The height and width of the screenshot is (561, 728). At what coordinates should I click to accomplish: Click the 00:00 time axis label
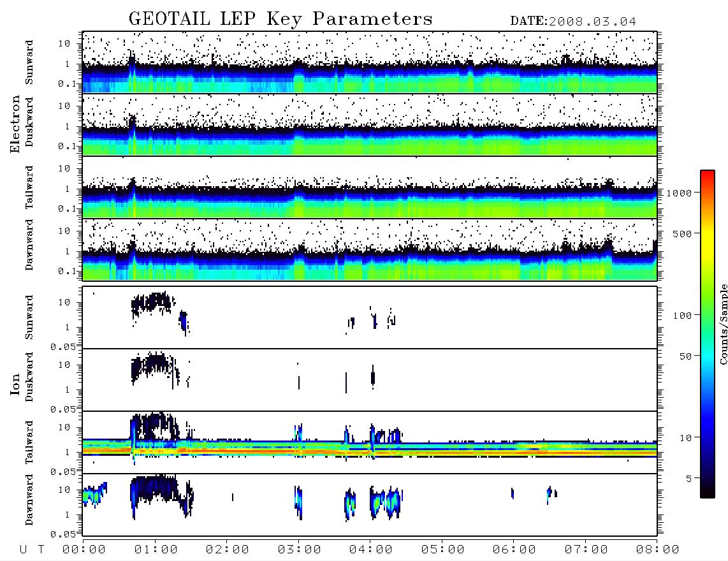(84, 550)
